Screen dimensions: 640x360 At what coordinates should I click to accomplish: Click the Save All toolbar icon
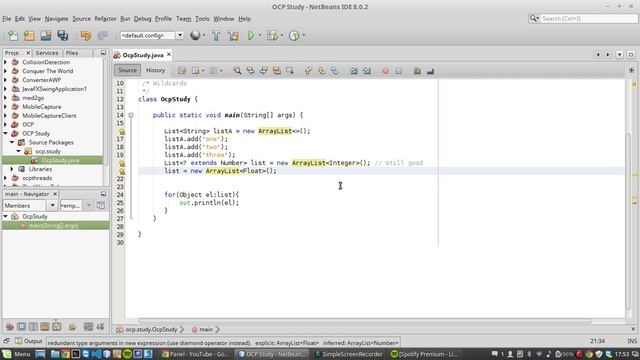[62, 36]
